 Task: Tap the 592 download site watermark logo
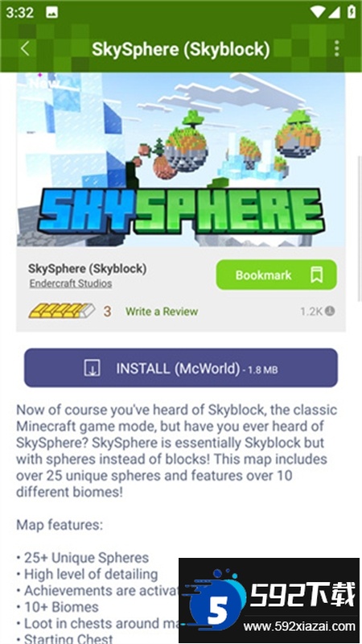point(269,600)
